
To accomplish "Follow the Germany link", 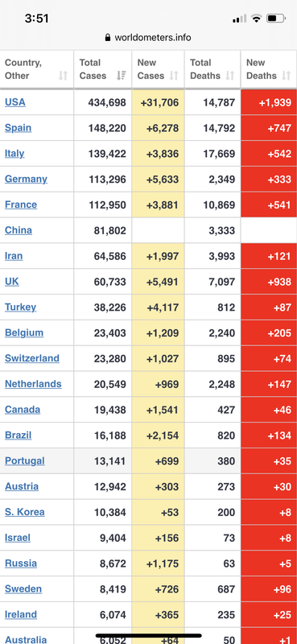I will 26,179.
